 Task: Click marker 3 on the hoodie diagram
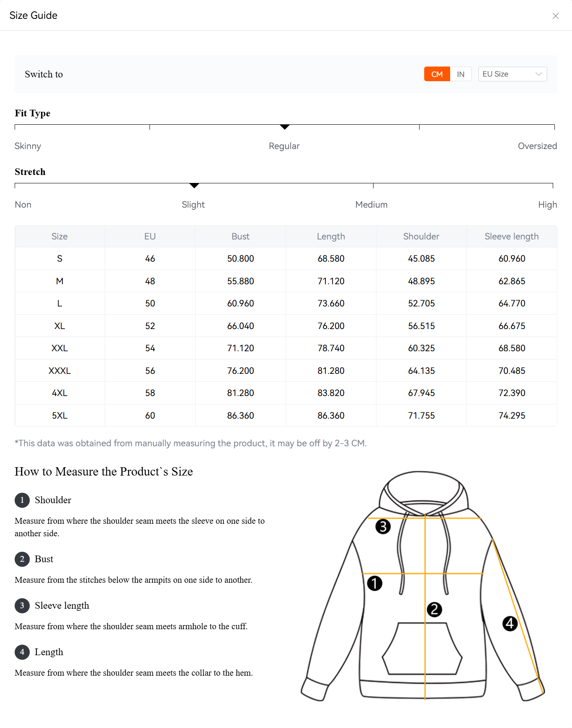[383, 526]
